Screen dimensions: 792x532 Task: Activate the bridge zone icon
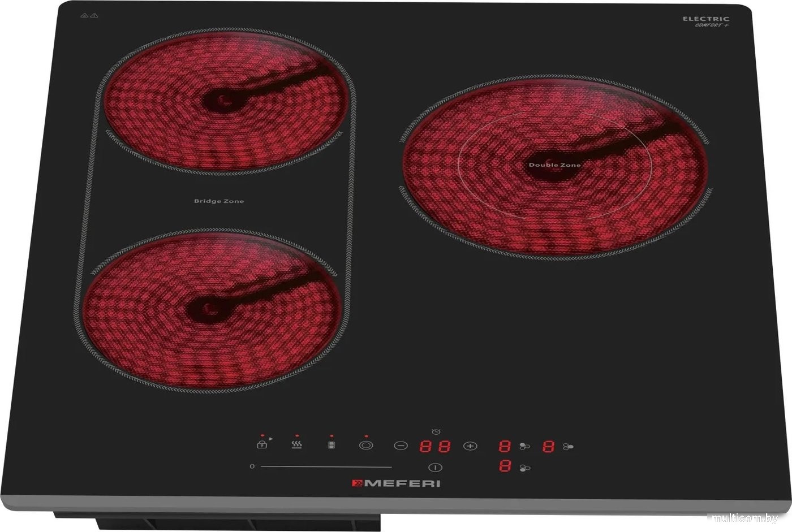click(x=332, y=445)
